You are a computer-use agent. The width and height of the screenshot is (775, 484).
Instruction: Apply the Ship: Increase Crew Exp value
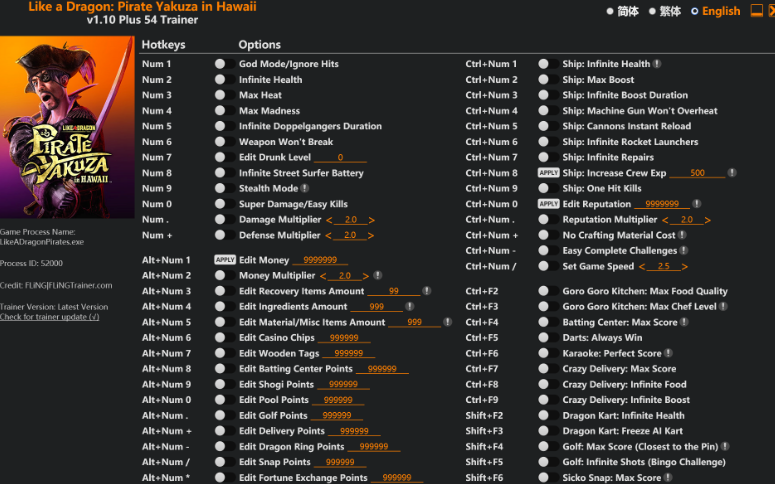(x=548, y=173)
